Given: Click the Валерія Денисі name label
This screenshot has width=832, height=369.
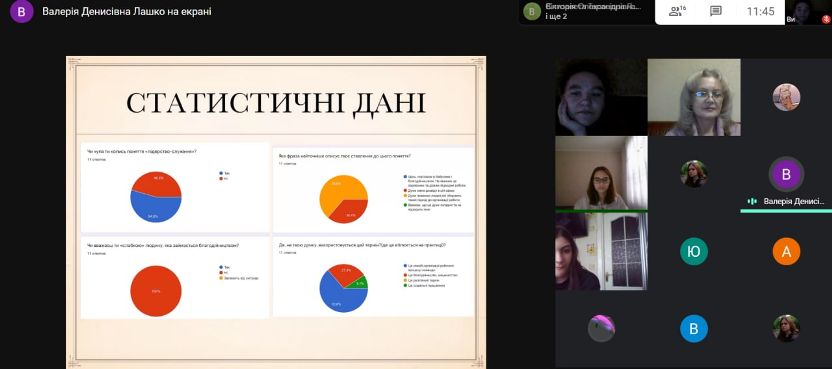Looking at the screenshot, I should pyautogui.click(x=794, y=201).
